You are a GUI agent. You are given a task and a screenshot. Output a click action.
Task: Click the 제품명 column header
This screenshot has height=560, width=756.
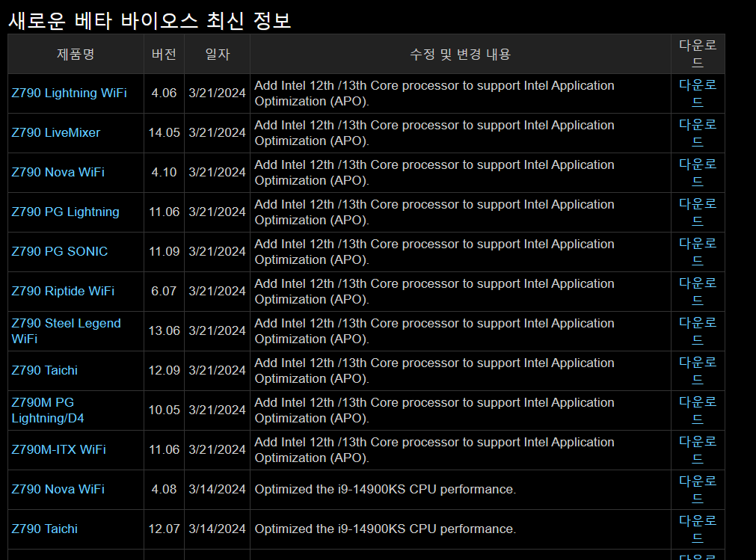point(76,54)
